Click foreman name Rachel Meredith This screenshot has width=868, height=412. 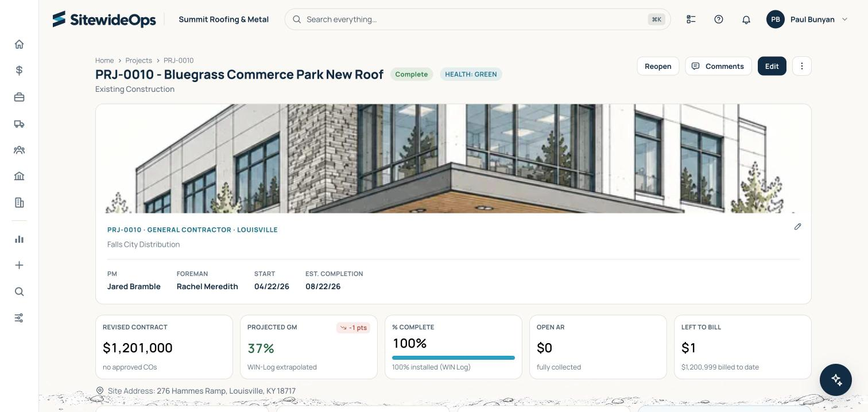point(207,286)
